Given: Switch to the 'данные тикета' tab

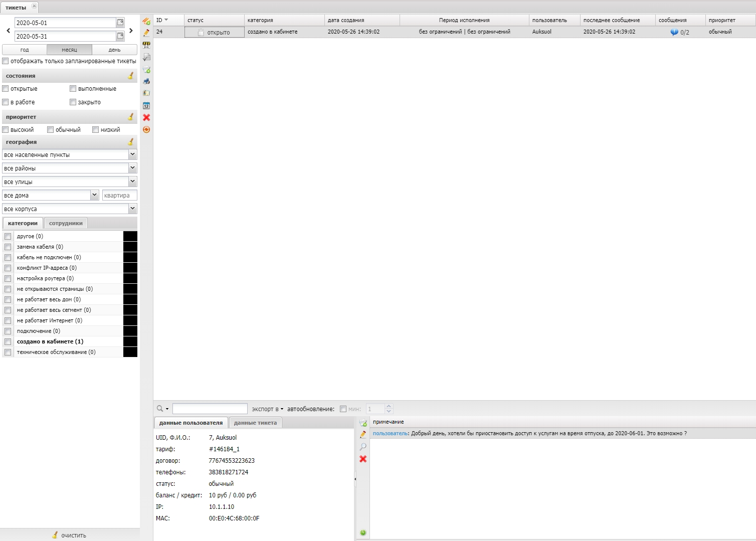Looking at the screenshot, I should [255, 423].
